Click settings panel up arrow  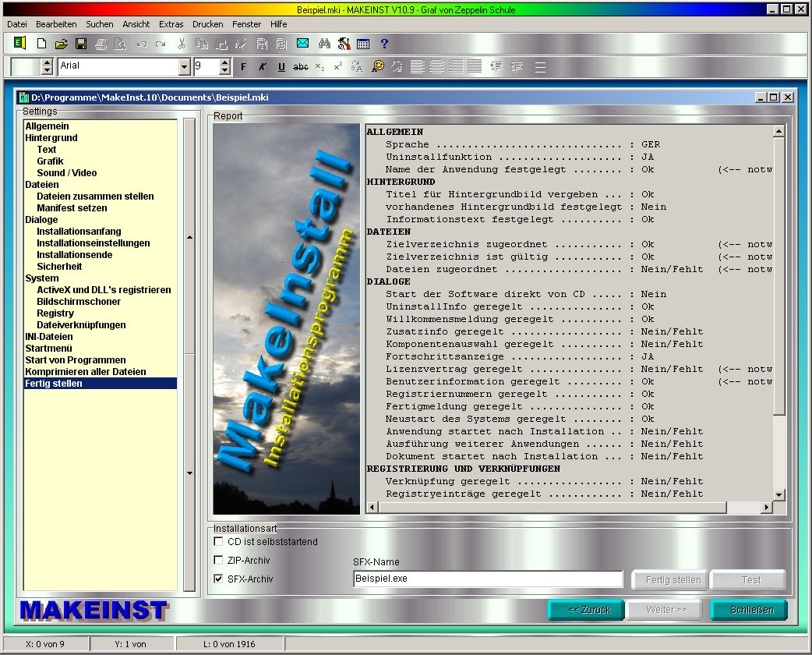click(x=189, y=237)
